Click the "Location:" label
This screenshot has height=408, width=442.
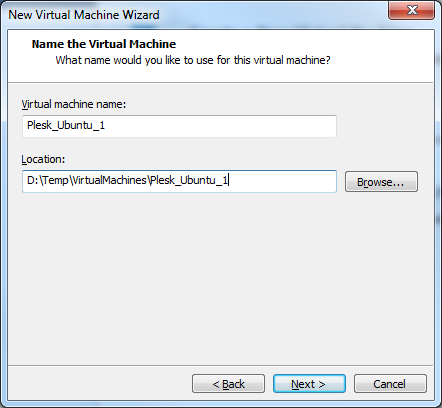(43, 159)
